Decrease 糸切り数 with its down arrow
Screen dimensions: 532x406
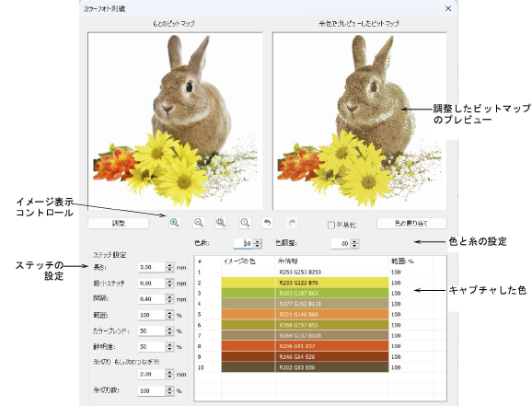tap(169, 393)
